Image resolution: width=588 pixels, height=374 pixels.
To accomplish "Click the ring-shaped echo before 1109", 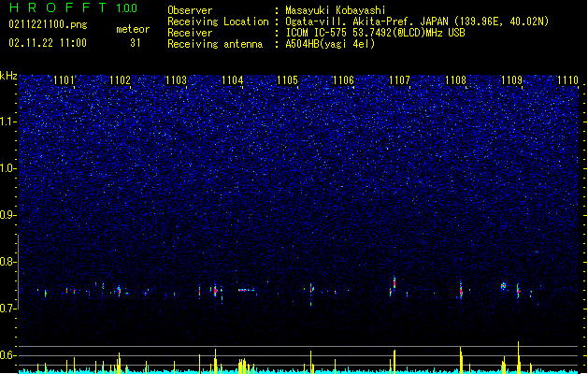I will [x=503, y=286].
